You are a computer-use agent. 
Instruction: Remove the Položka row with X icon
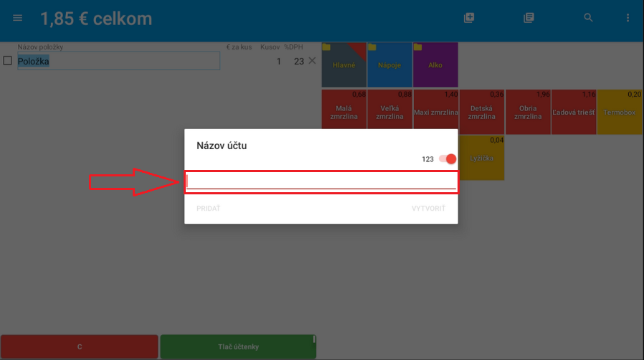pyautogui.click(x=312, y=61)
